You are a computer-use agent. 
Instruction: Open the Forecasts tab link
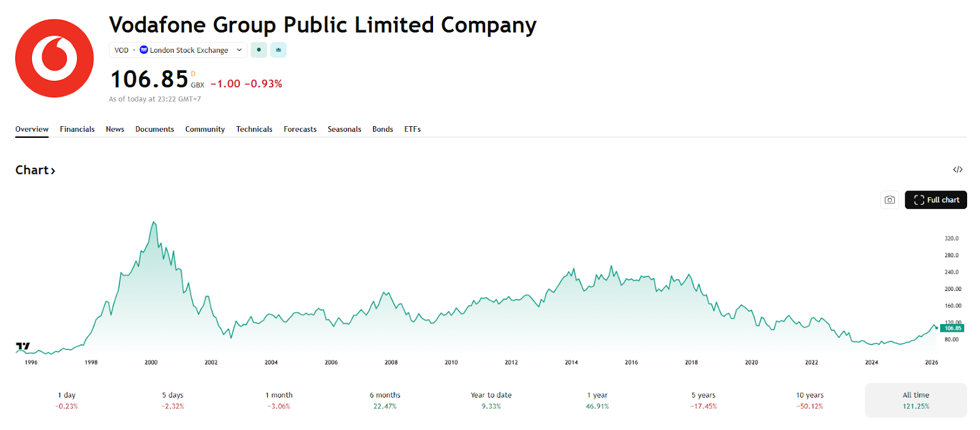pos(300,129)
